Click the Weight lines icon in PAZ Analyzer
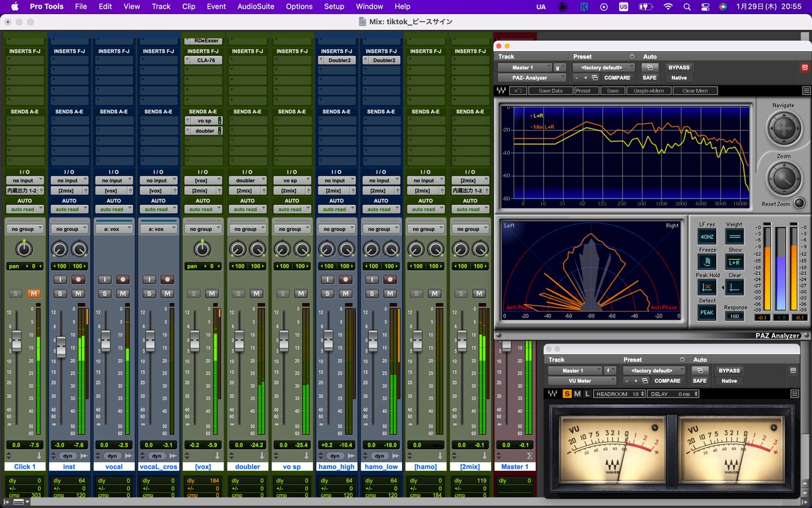The width and height of the screenshot is (812, 508). click(734, 237)
